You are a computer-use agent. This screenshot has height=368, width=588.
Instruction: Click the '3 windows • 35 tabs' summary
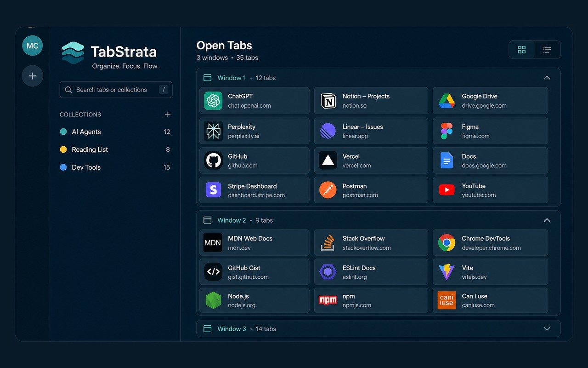(x=227, y=57)
